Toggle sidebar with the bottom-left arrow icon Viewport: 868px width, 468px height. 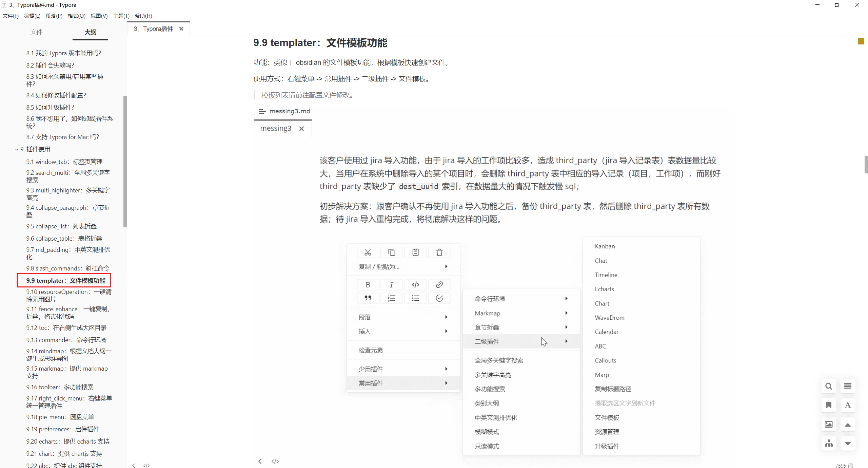[x=134, y=465]
